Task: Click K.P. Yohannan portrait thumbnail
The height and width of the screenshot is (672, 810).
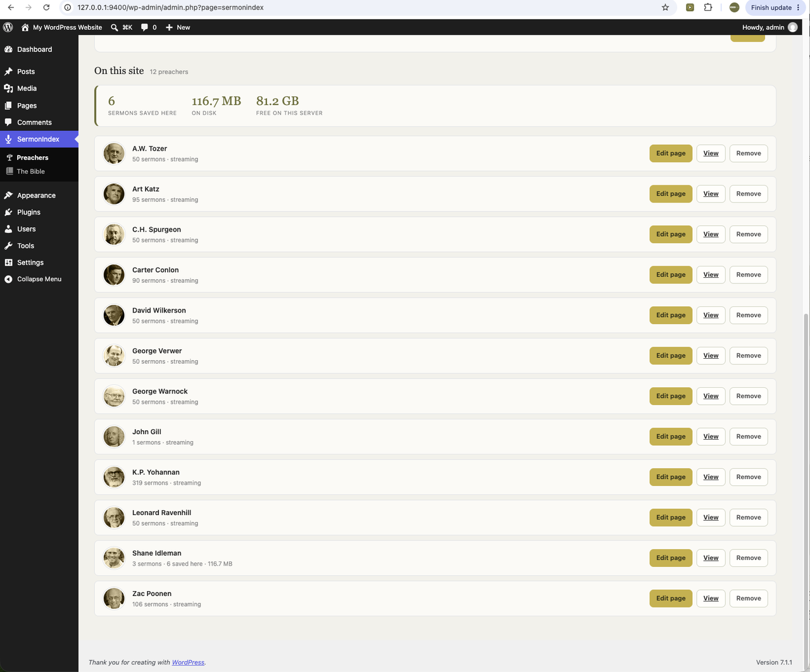Action: tap(114, 477)
